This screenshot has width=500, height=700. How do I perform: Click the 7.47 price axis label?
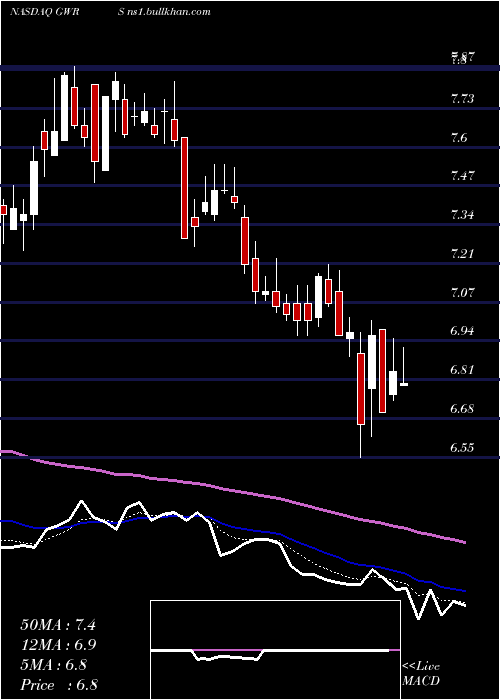click(x=463, y=176)
